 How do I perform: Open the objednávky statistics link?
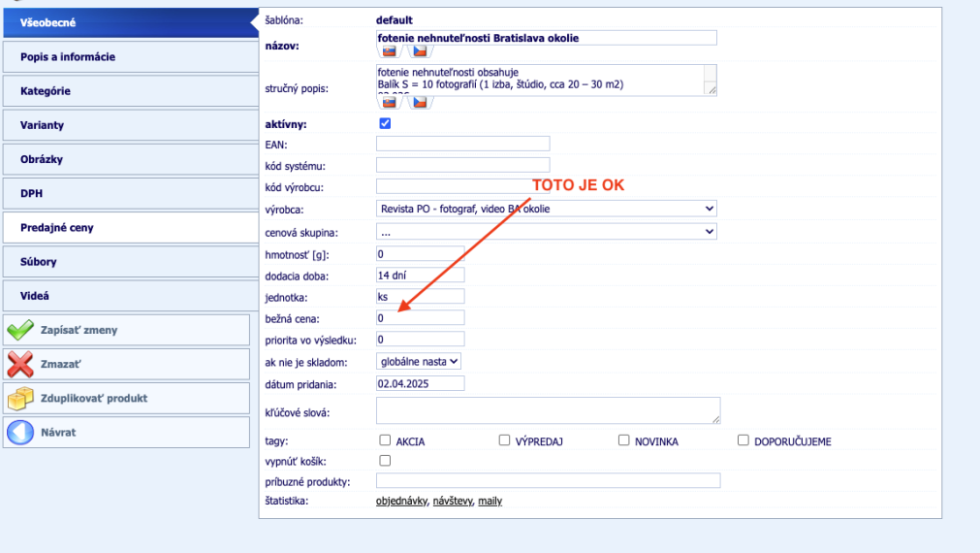tap(400, 502)
